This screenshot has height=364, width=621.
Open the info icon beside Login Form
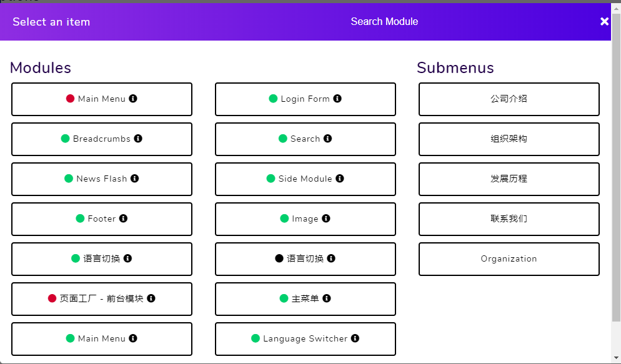tap(337, 99)
